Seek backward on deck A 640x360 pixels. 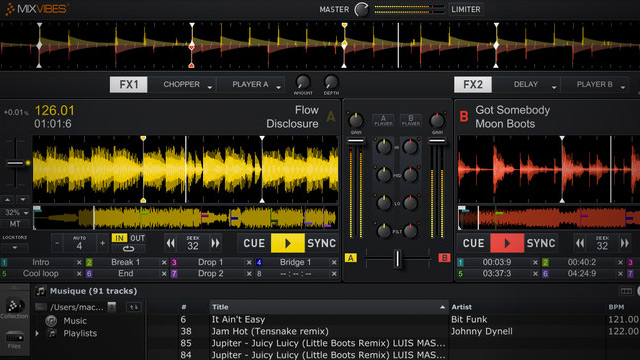[171, 244]
